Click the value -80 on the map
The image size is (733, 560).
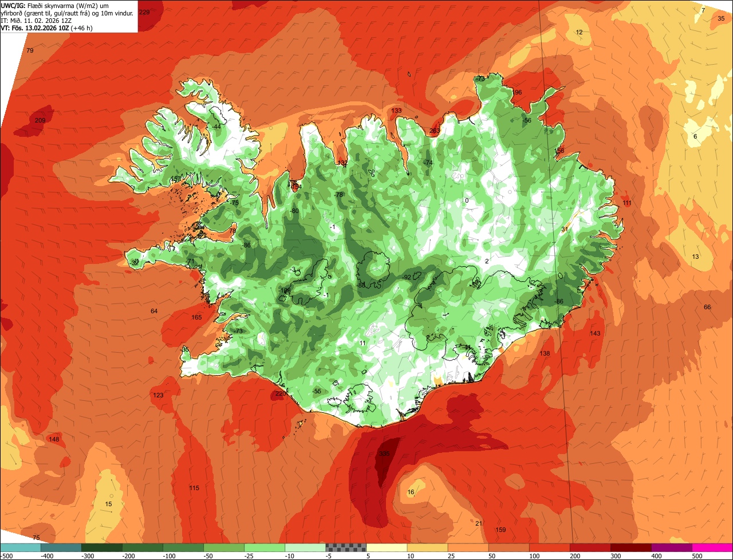294,211
